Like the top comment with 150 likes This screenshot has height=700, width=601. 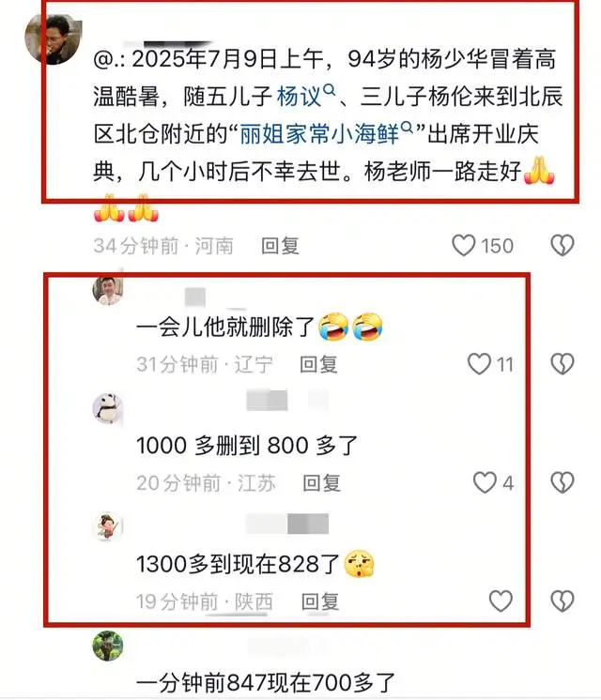point(463,246)
